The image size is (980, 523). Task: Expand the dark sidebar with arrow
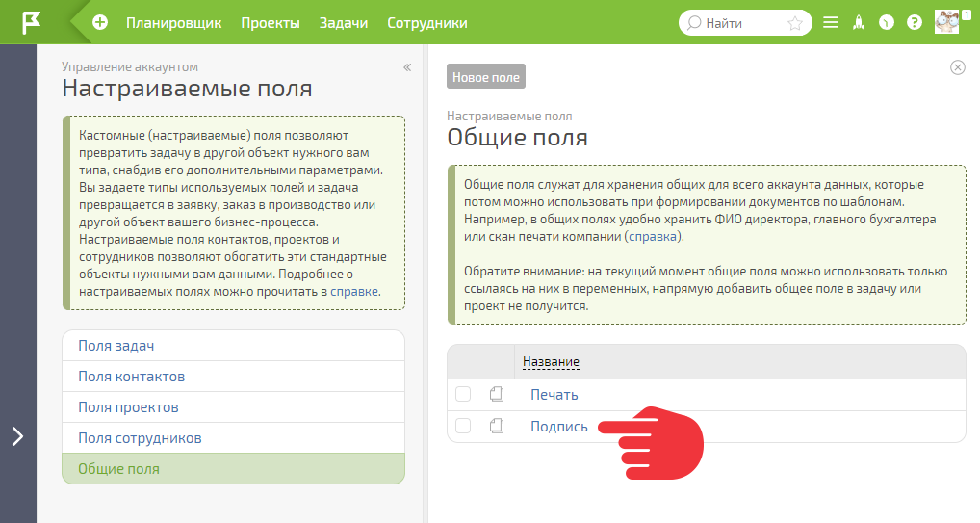click(x=17, y=436)
